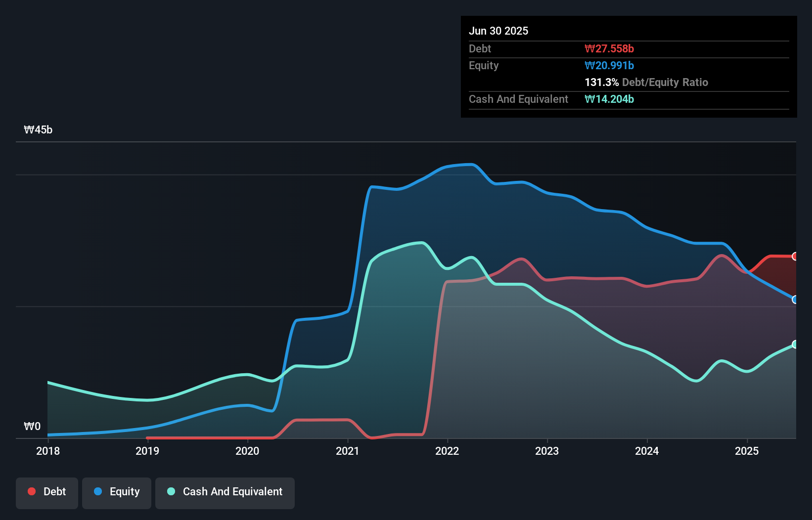The image size is (812, 520).
Task: Click the ₩27.558b Debt value link
Action: click(x=610, y=48)
